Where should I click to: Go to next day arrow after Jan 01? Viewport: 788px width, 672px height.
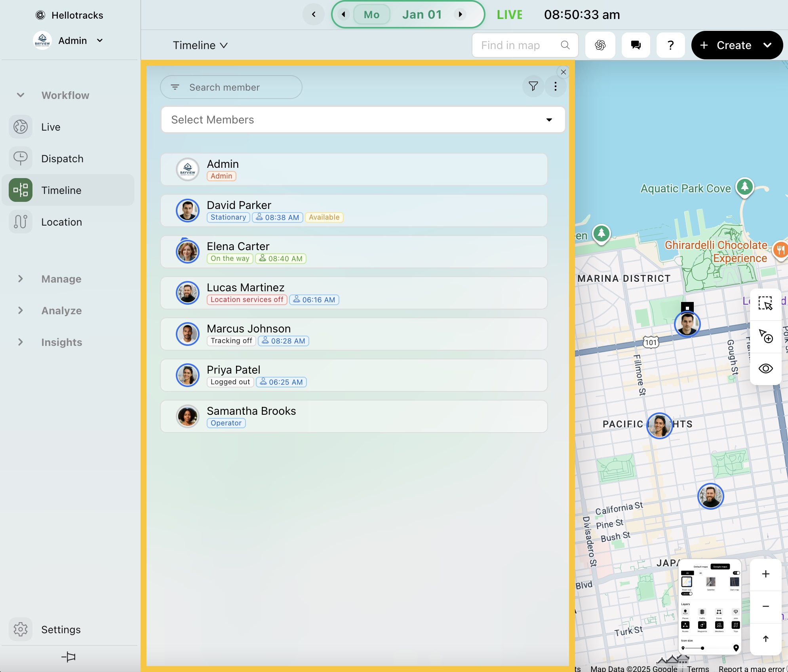tap(460, 15)
